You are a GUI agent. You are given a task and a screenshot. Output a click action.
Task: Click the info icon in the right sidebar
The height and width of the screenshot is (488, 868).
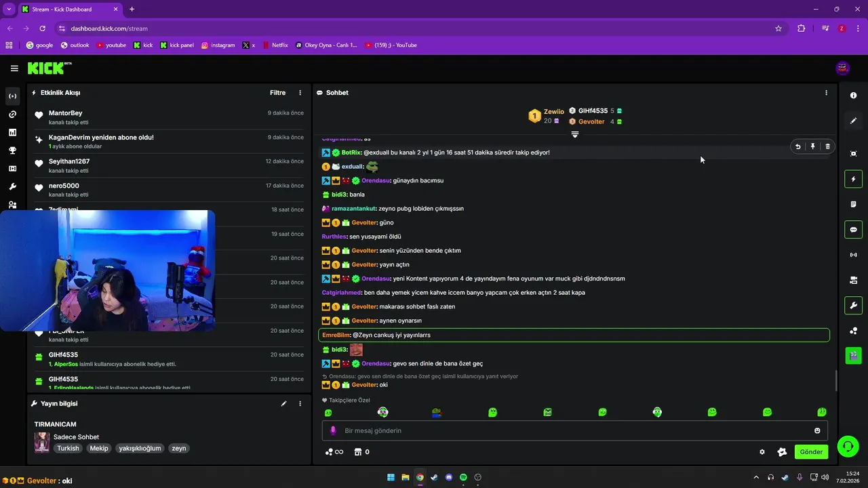pyautogui.click(x=854, y=96)
